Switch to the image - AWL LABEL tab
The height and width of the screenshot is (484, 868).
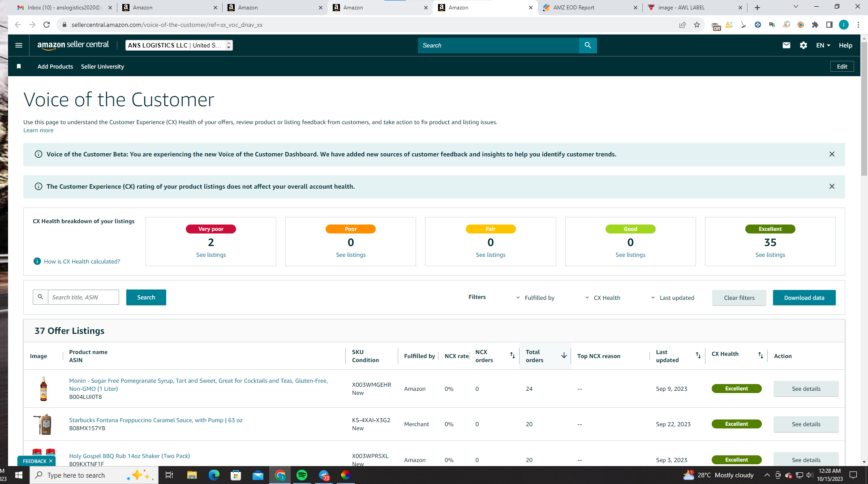[695, 8]
